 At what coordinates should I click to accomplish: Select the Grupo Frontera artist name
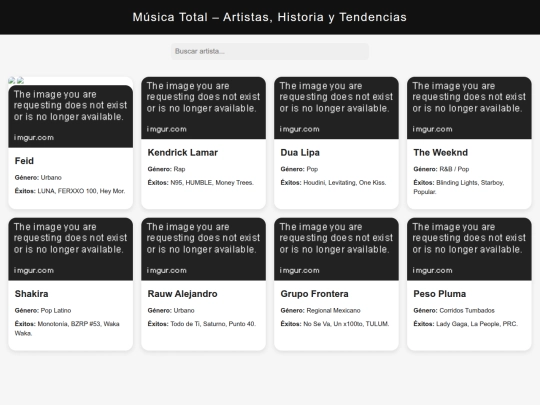tap(314, 294)
